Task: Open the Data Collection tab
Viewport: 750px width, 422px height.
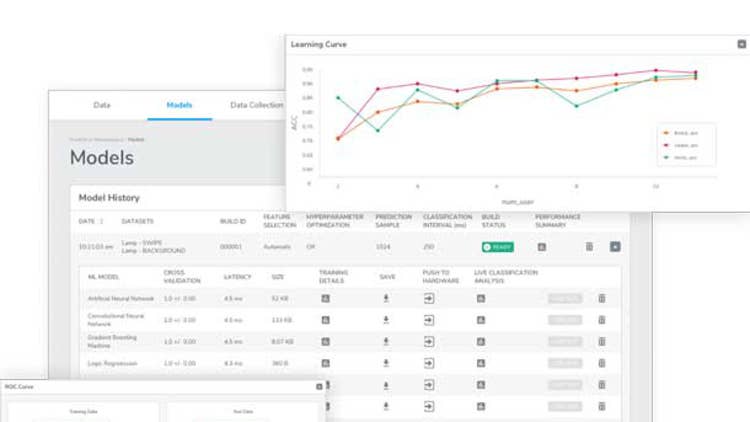Action: tap(257, 105)
